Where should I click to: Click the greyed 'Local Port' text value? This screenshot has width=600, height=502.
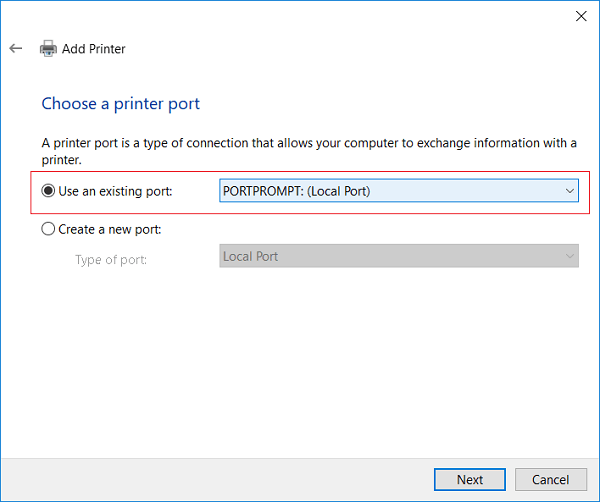(251, 256)
